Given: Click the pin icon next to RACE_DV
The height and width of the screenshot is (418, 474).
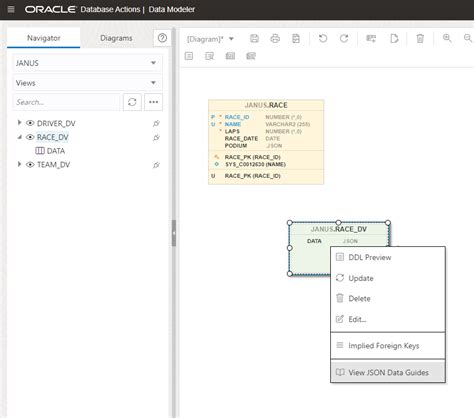Looking at the screenshot, I should click(x=156, y=137).
